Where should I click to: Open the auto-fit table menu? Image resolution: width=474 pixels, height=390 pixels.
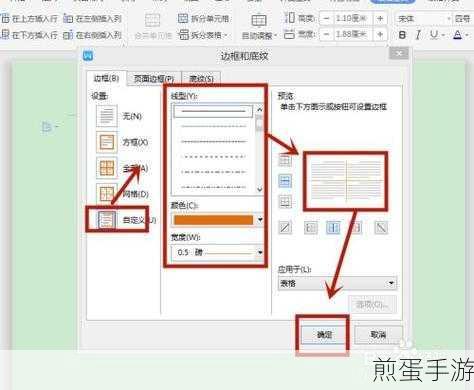coord(259,27)
